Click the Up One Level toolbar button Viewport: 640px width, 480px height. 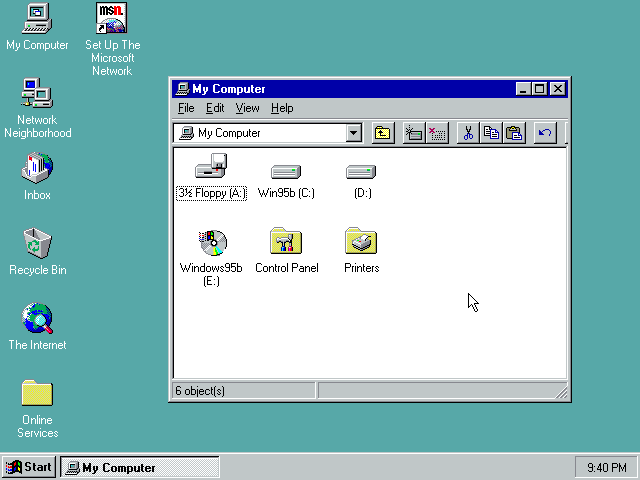[x=383, y=133]
